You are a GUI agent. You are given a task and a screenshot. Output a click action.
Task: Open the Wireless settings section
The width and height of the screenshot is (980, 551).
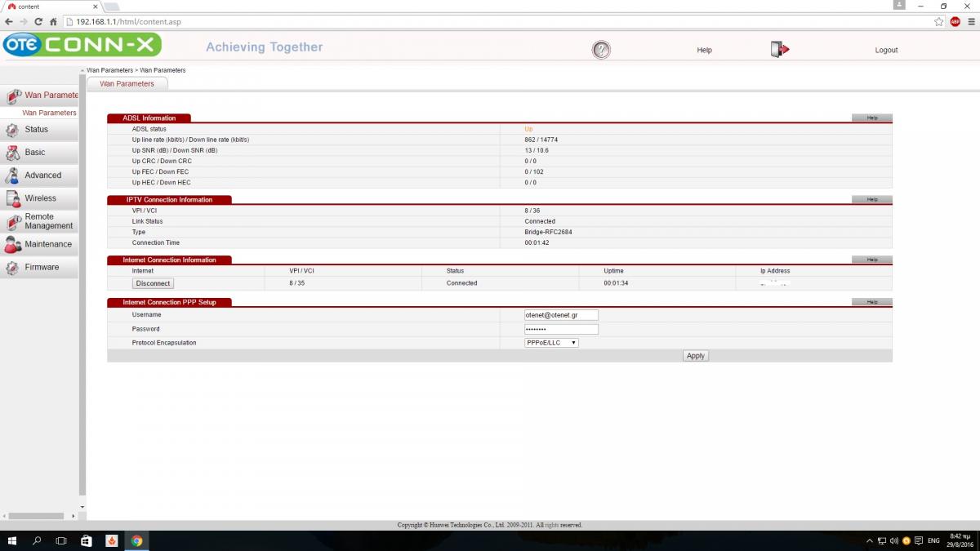click(x=40, y=198)
